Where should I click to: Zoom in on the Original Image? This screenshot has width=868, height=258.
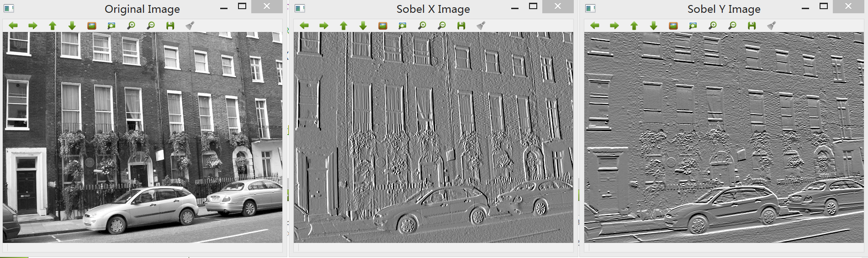click(x=131, y=26)
